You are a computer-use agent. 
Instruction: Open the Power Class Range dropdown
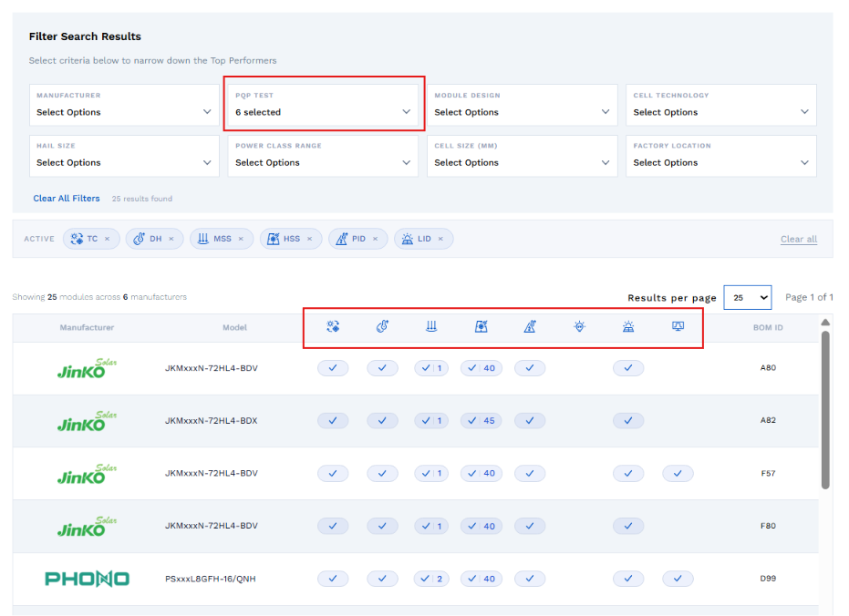coord(323,156)
